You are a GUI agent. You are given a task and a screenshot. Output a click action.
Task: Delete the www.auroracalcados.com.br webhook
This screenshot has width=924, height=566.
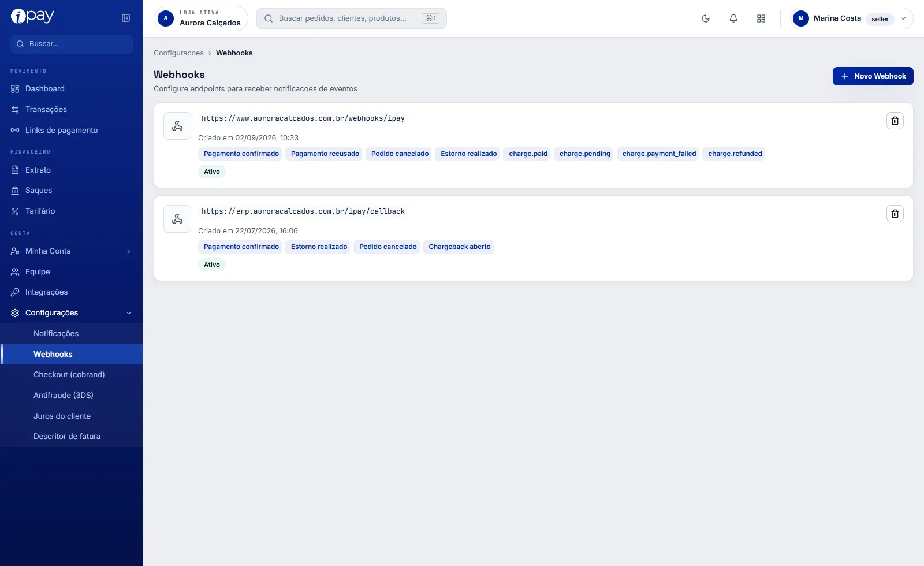895,121
